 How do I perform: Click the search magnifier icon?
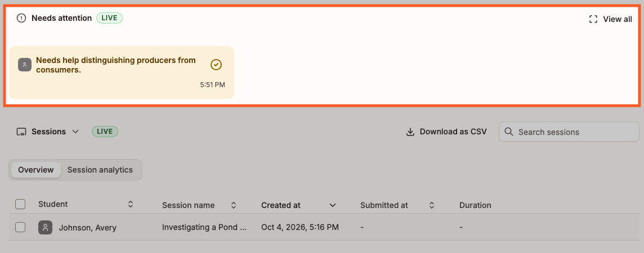pyautogui.click(x=508, y=132)
